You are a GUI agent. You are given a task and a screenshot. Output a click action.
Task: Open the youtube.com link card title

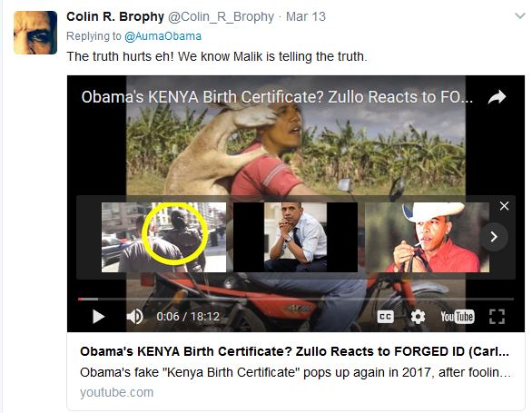tap(294, 351)
